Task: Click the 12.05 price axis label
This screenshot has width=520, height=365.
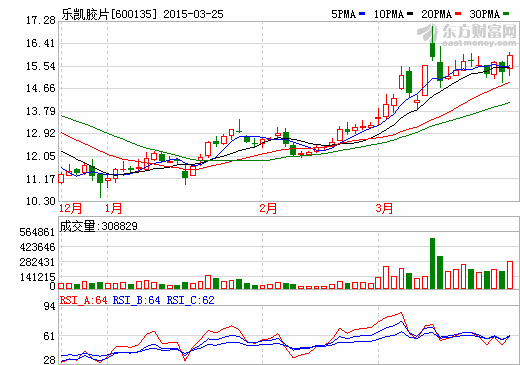Action: [x=41, y=156]
